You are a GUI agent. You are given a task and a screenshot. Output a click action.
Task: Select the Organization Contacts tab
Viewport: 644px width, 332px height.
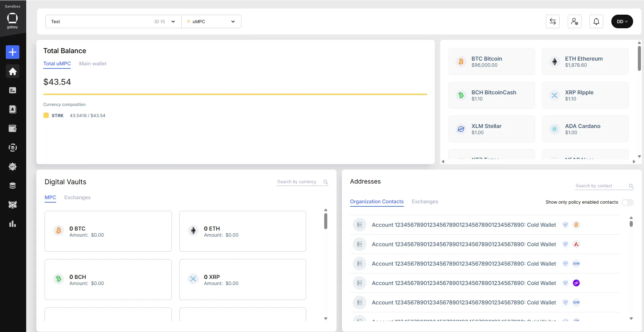(x=377, y=202)
